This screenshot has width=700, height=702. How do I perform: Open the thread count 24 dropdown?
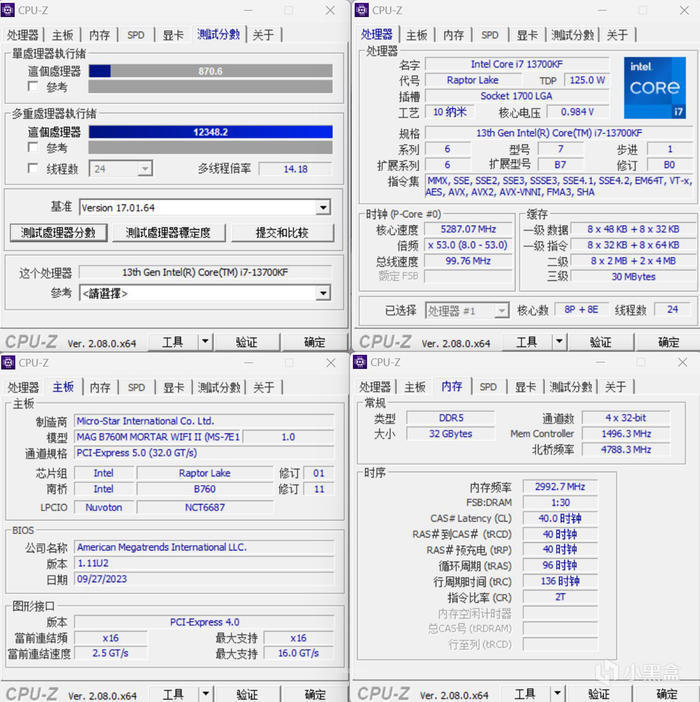pos(145,169)
